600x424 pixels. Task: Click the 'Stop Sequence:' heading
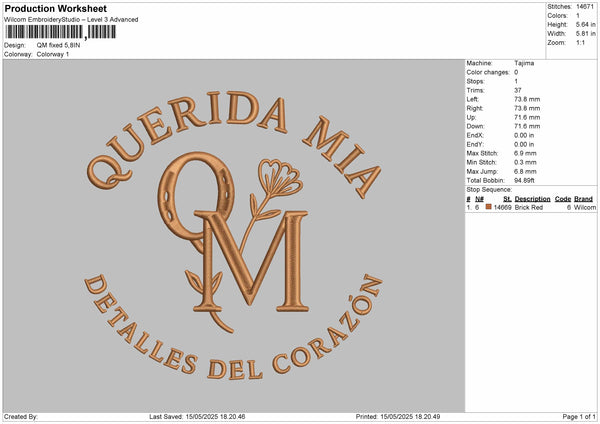(x=489, y=190)
